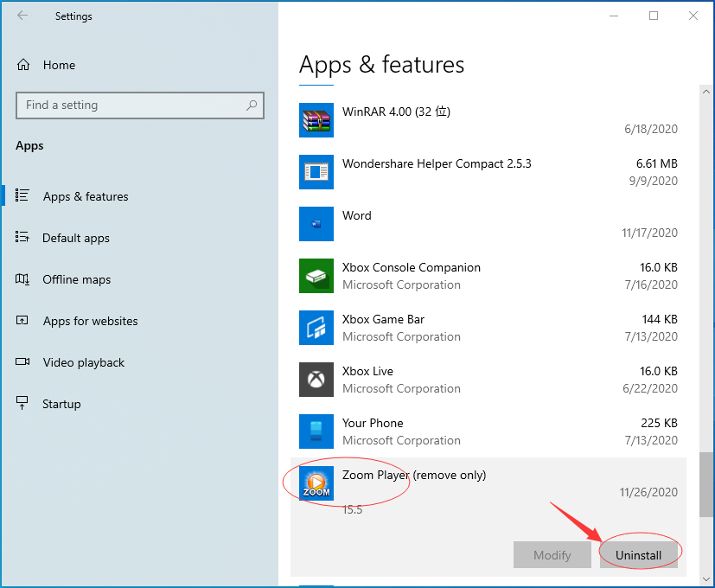Click the scrollbar up arrow
The width and height of the screenshot is (715, 588).
pos(706,92)
